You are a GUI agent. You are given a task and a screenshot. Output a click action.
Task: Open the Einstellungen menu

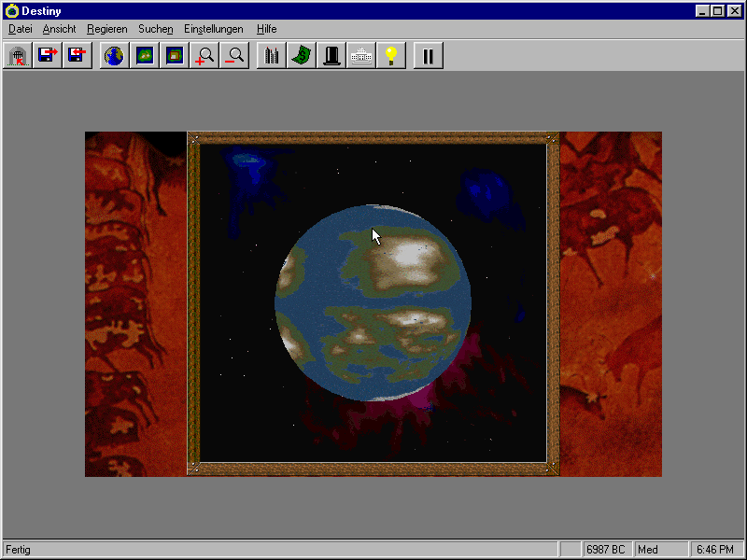(x=213, y=29)
